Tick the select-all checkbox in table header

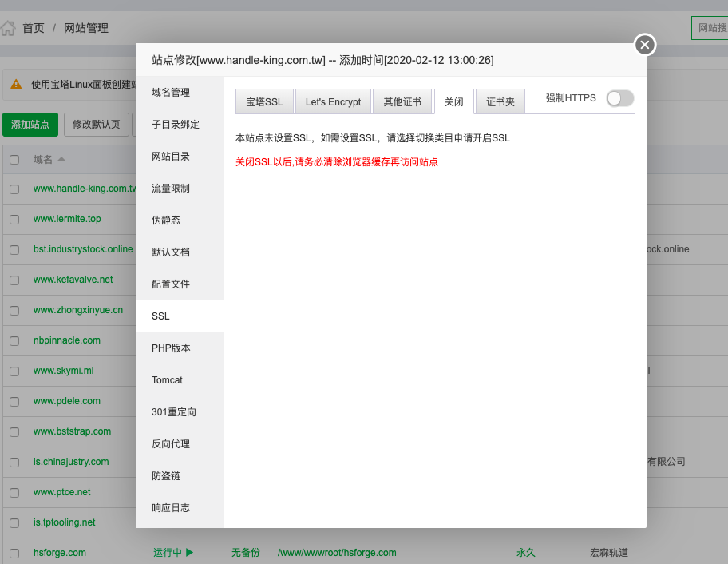(x=14, y=160)
